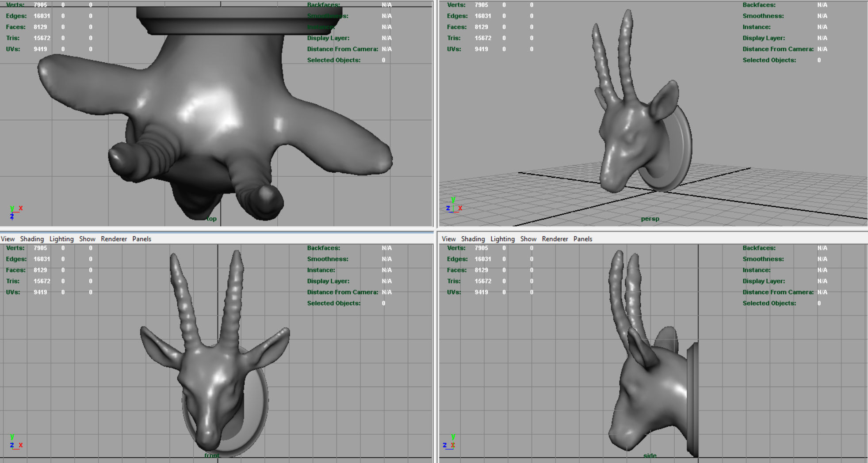Image resolution: width=868 pixels, height=463 pixels.
Task: Open Lighting menu in front viewport panel
Action: tap(61, 239)
